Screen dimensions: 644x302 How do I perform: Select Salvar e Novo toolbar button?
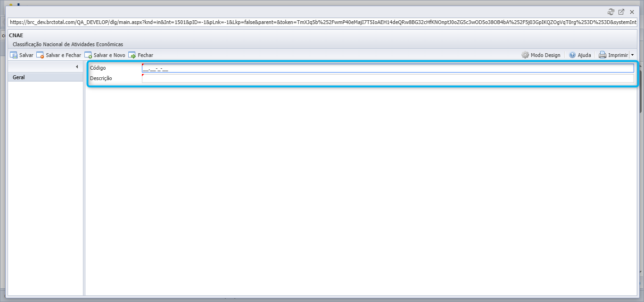pos(105,55)
